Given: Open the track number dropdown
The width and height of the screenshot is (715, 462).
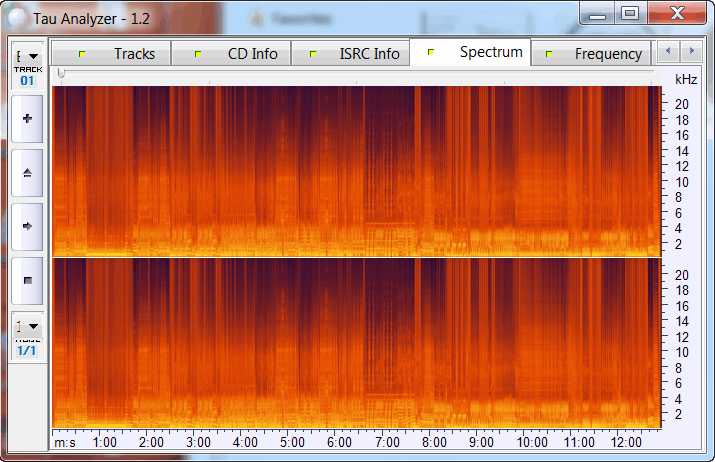Looking at the screenshot, I should tap(27, 57).
